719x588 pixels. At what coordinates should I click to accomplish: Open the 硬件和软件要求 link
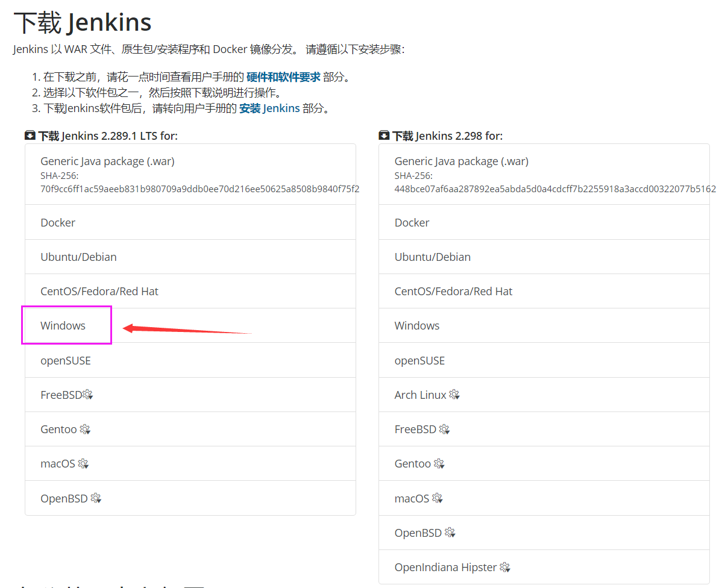coord(283,77)
